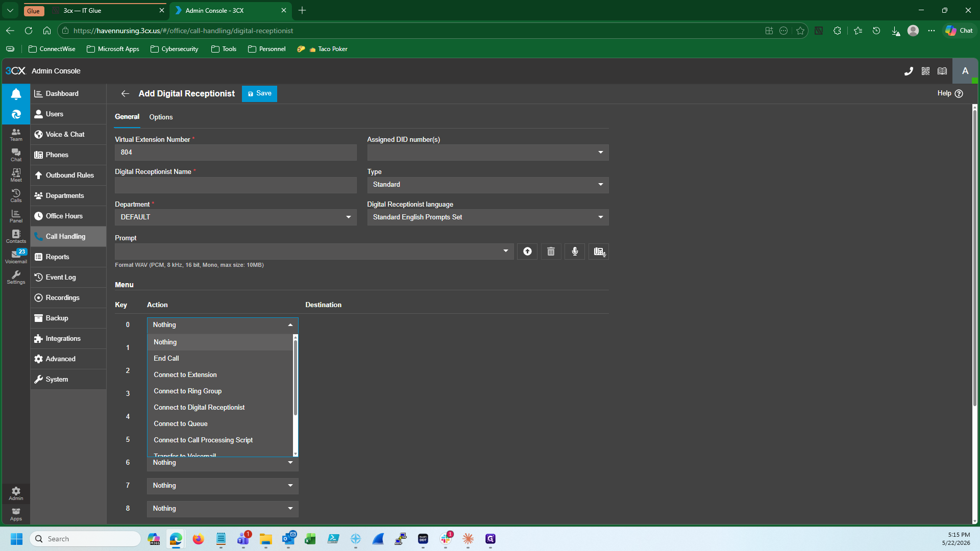Open key 7 Action dropdown
This screenshot has height=551, width=980.
[223, 486]
